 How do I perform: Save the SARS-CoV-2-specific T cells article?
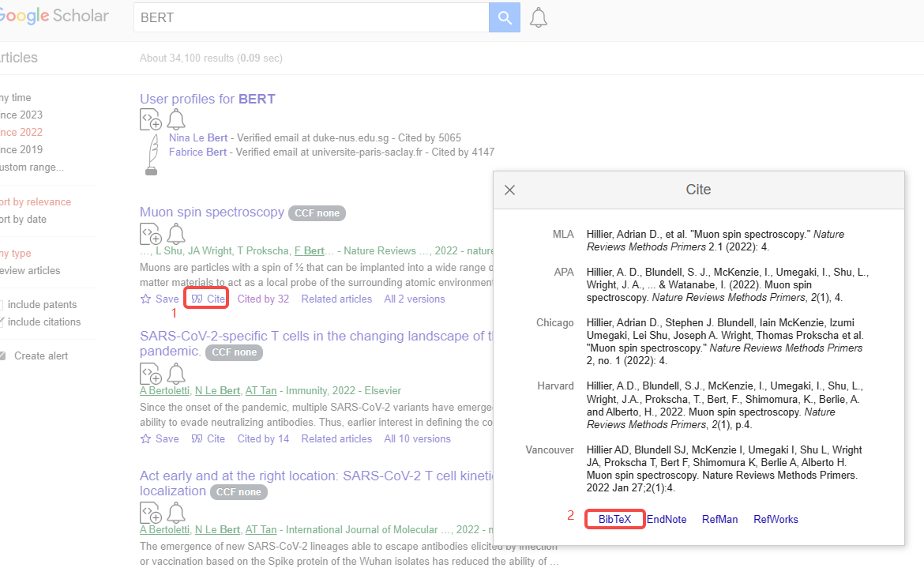pyautogui.click(x=160, y=438)
